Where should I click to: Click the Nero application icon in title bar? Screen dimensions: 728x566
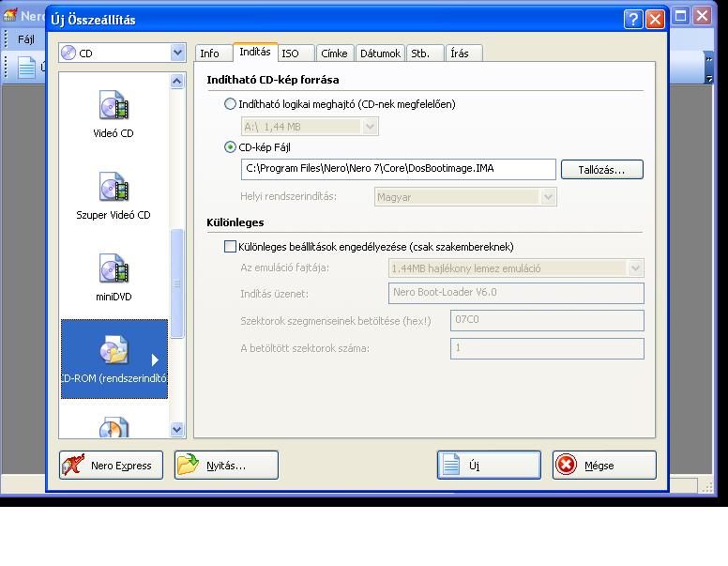pyautogui.click(x=10, y=16)
